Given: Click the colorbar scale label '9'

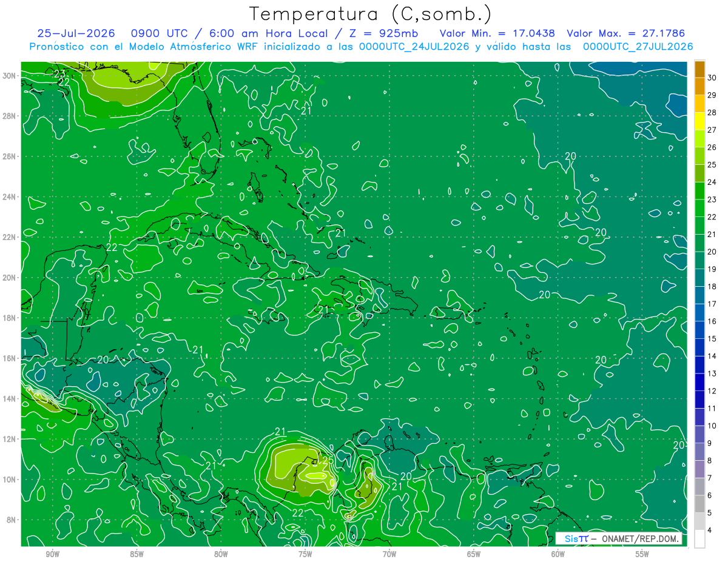Looking at the screenshot, I should [709, 443].
